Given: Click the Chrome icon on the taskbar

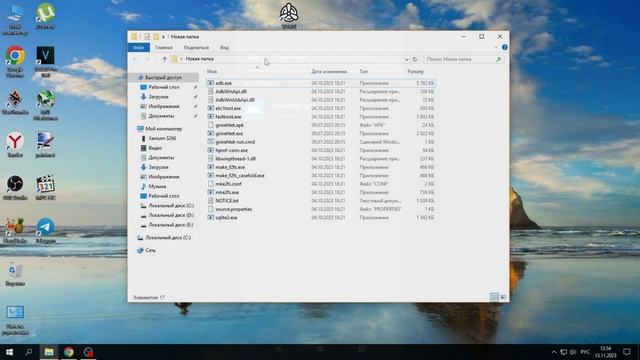Looking at the screenshot, I should (x=69, y=352).
